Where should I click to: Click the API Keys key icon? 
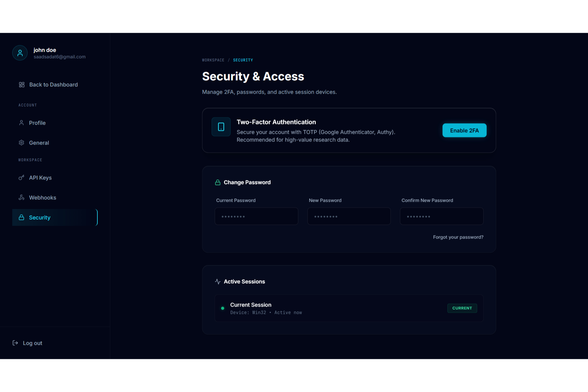pos(21,178)
